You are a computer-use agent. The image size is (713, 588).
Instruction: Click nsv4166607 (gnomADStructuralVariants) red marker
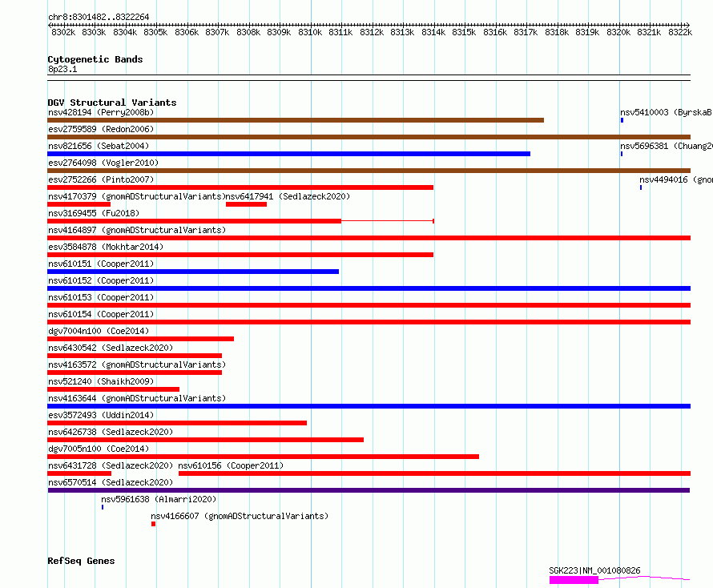(153, 524)
